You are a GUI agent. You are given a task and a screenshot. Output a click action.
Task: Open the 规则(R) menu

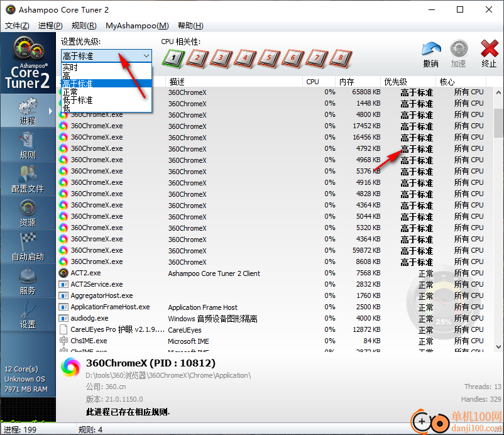click(x=84, y=26)
